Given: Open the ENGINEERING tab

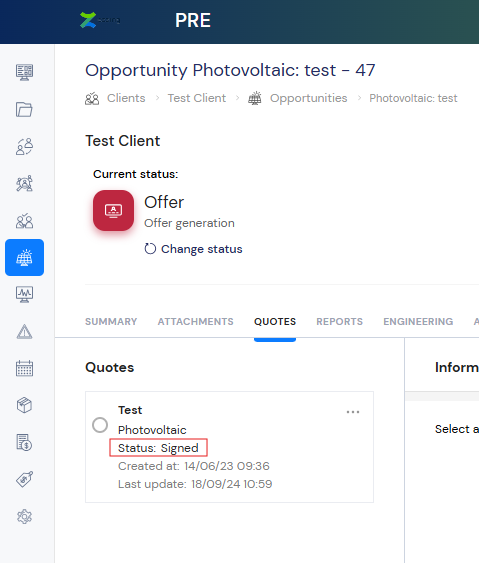Looking at the screenshot, I should [x=418, y=321].
